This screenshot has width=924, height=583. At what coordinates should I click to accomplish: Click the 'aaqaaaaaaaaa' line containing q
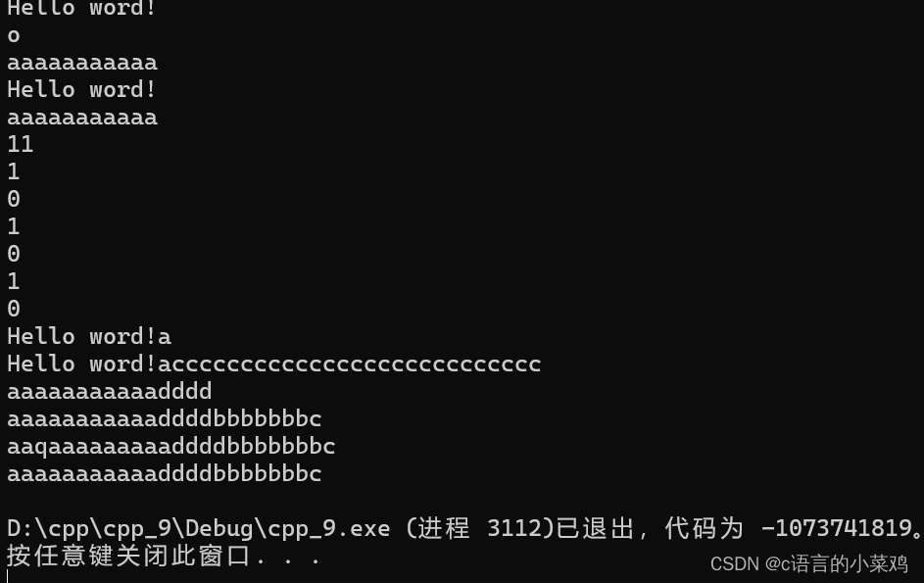pos(170,446)
